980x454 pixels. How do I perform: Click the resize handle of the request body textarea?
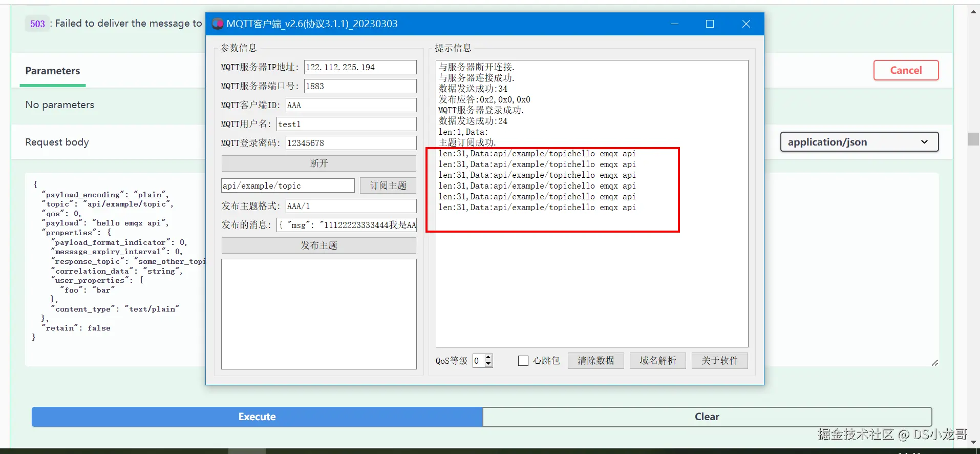(x=935, y=362)
